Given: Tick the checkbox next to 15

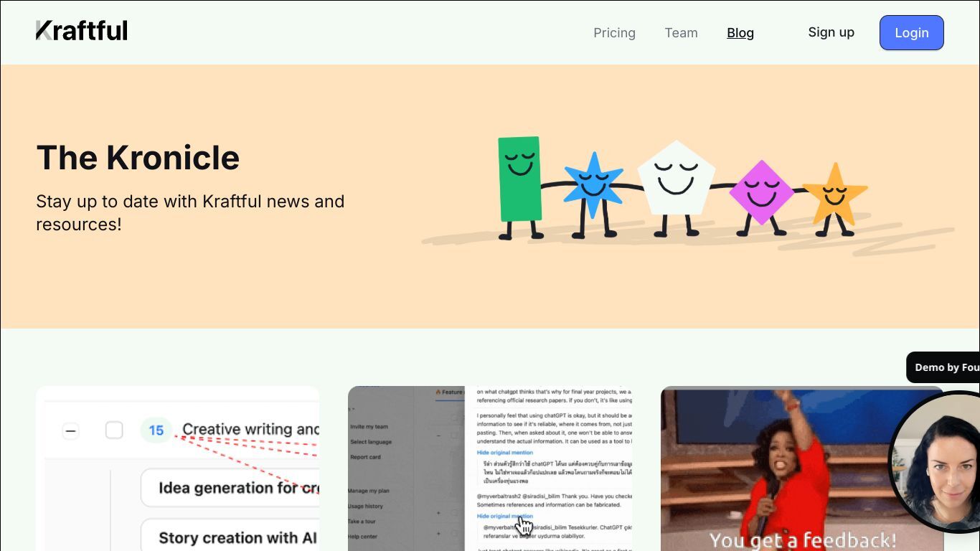Looking at the screenshot, I should (114, 430).
